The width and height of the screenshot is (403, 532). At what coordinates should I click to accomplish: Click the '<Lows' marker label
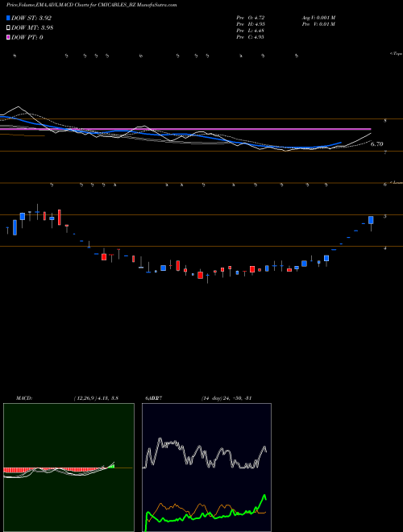[x=397, y=182]
